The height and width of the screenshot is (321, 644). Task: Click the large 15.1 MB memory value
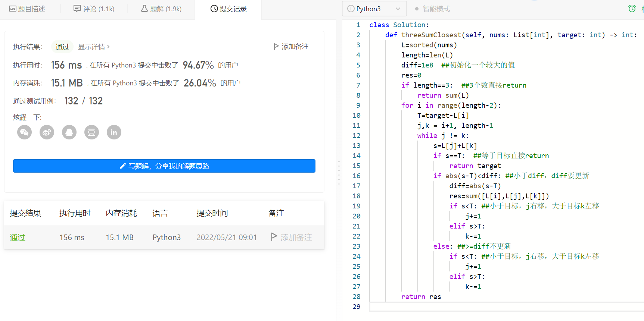point(67,83)
